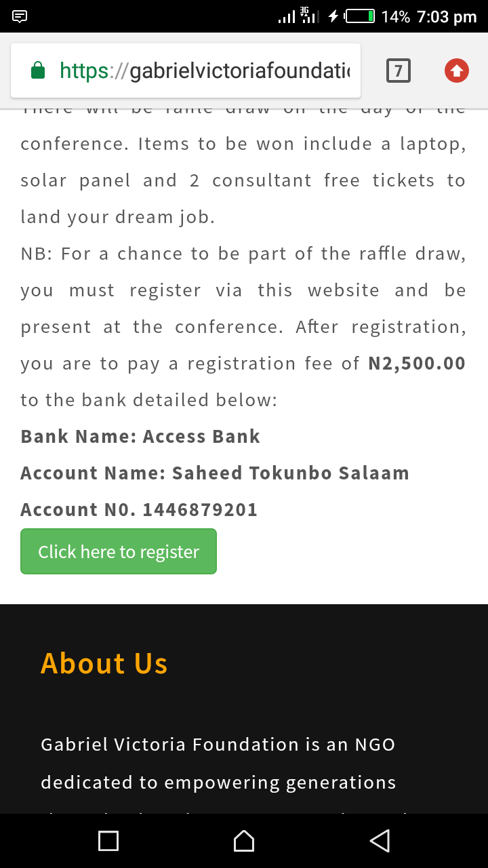Tap the 14% battery percentage text

[395, 16]
